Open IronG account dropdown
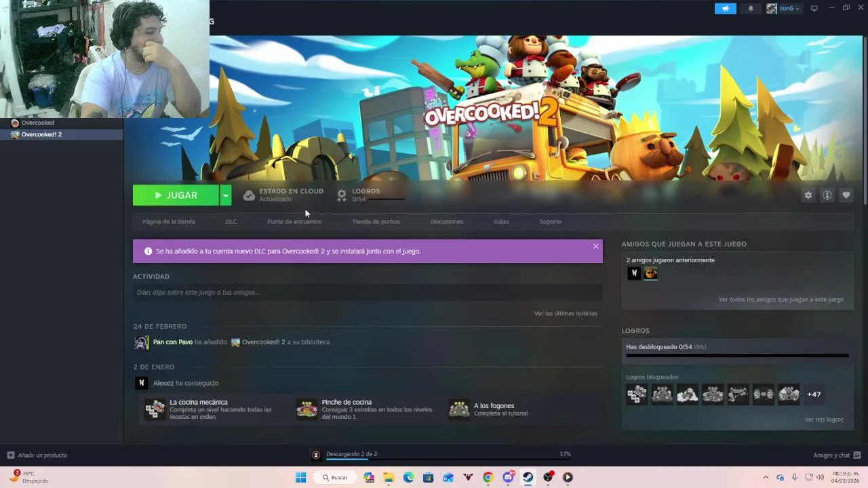 tap(784, 9)
